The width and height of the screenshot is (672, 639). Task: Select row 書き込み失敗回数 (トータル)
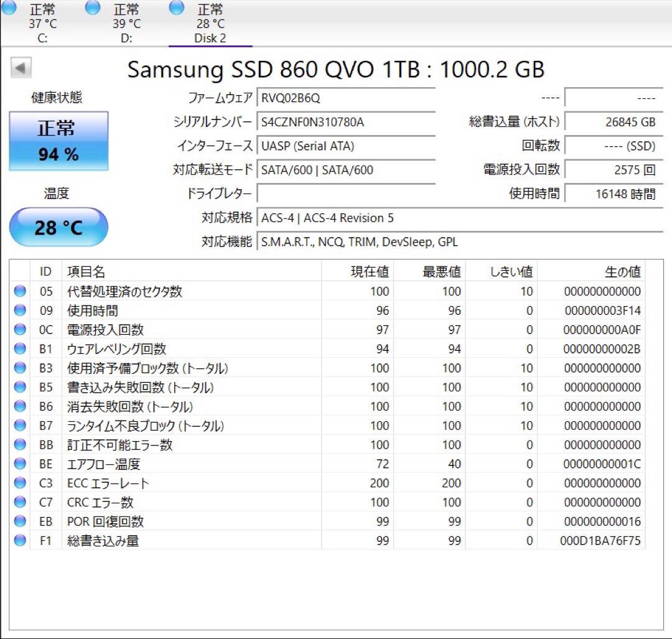(x=327, y=388)
